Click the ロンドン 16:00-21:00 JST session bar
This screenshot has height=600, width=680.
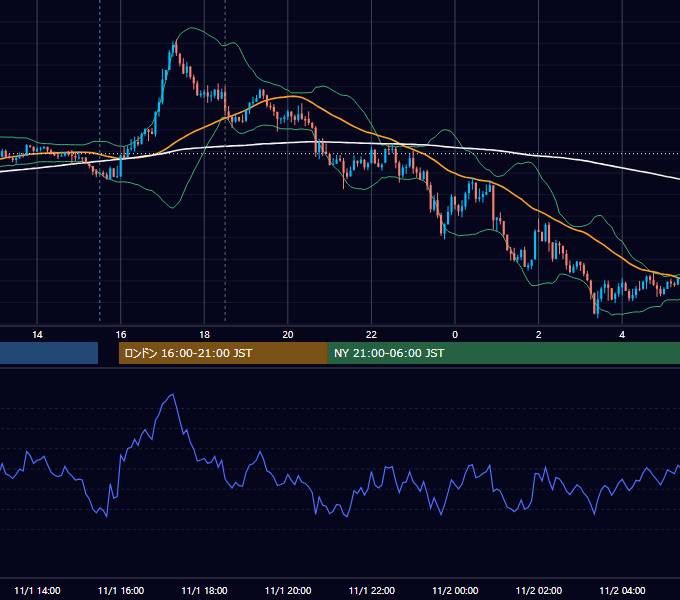point(223,353)
